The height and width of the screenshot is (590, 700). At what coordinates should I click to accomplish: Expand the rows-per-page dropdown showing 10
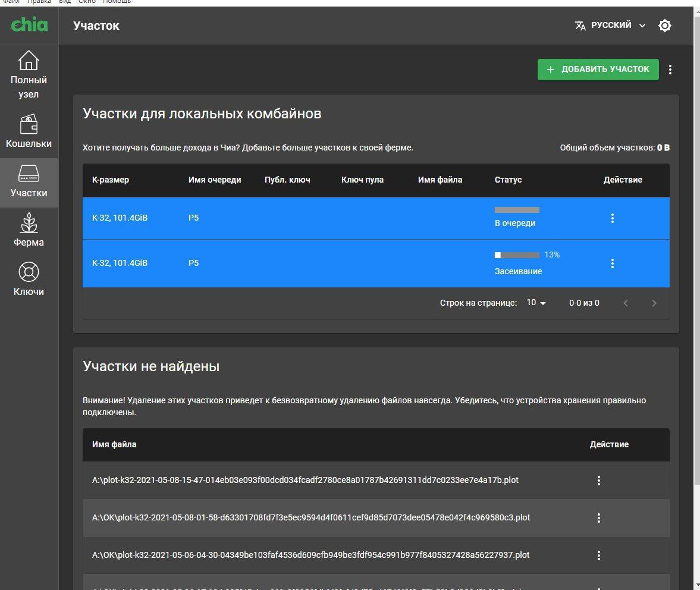536,303
